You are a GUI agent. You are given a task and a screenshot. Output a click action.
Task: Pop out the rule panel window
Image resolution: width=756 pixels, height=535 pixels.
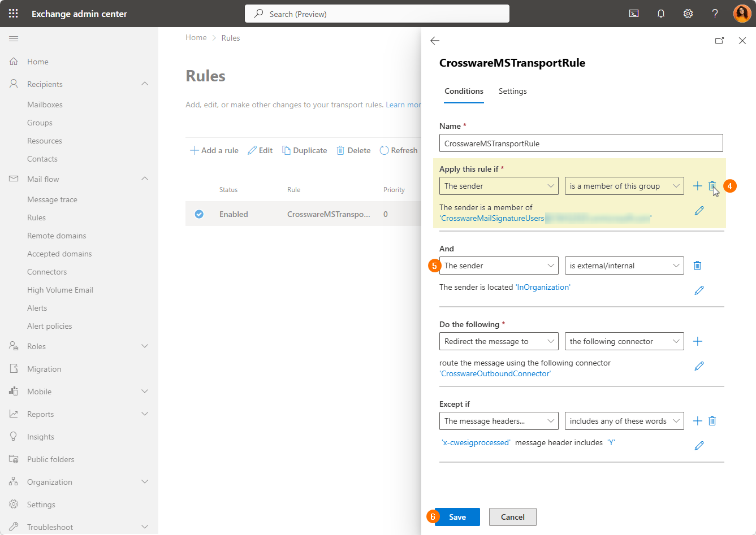[x=720, y=41]
